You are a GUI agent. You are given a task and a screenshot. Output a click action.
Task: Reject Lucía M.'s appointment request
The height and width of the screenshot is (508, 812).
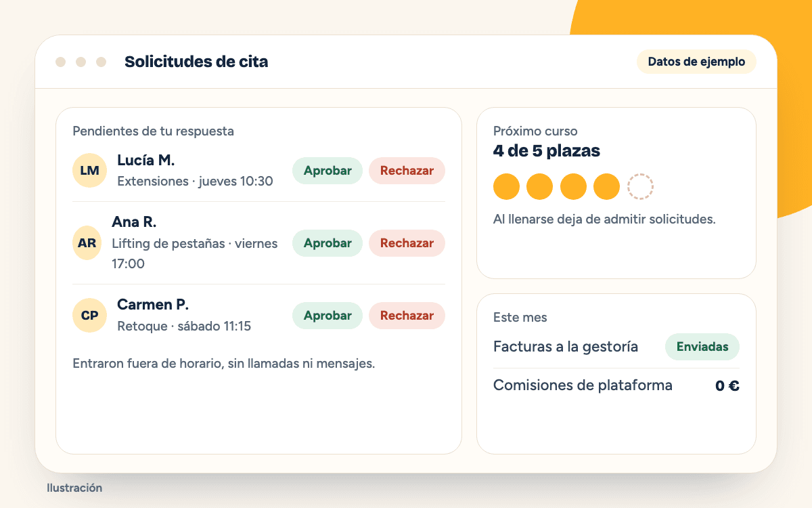[x=407, y=171]
